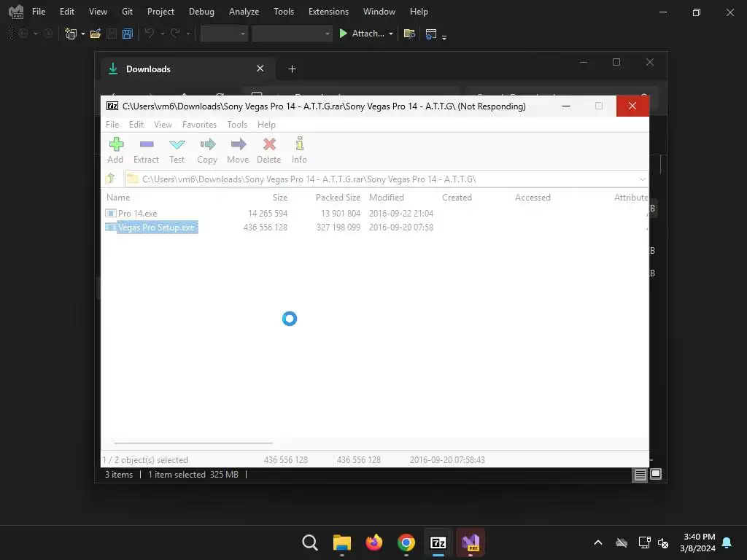The image size is (747, 560).
Task: Click the green Attach play icon
Action: point(343,34)
